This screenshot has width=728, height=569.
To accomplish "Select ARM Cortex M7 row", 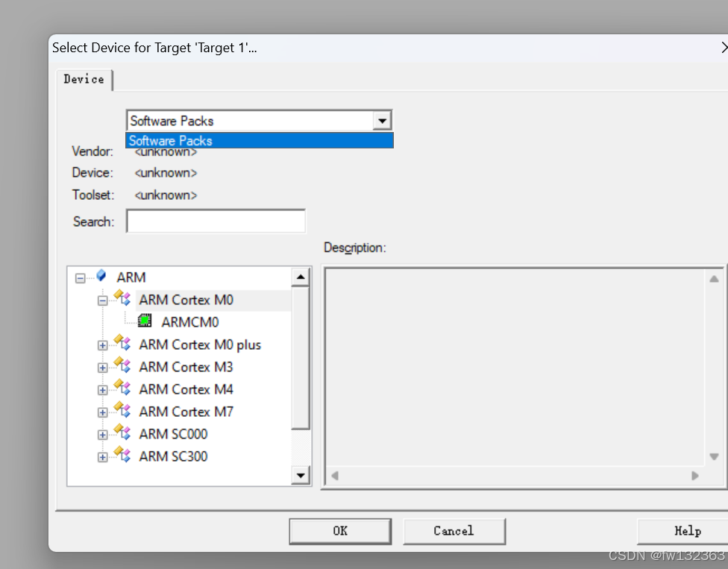I will (x=186, y=412).
